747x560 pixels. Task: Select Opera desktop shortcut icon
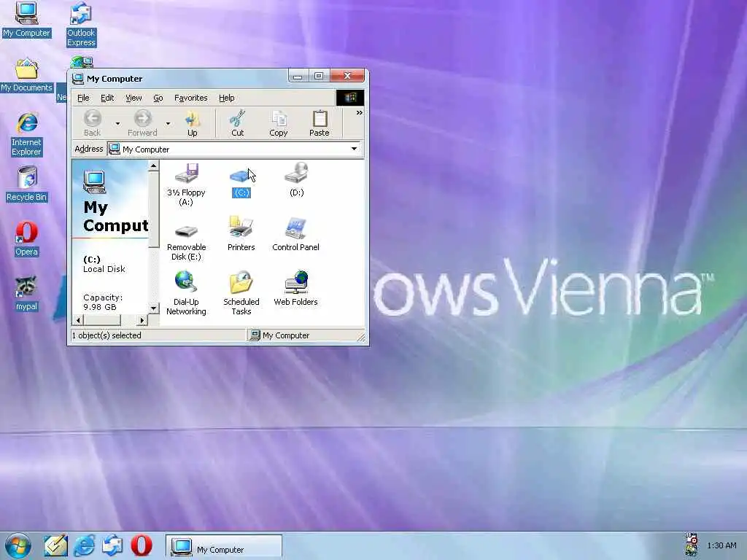[27, 239]
